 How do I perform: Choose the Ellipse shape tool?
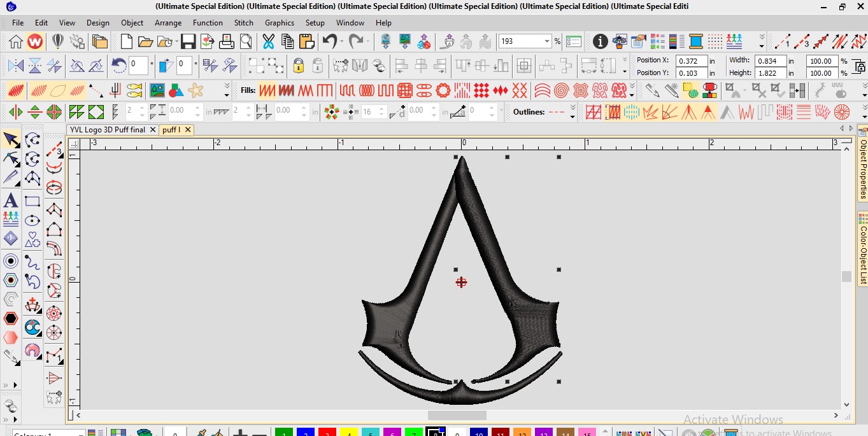(32, 220)
